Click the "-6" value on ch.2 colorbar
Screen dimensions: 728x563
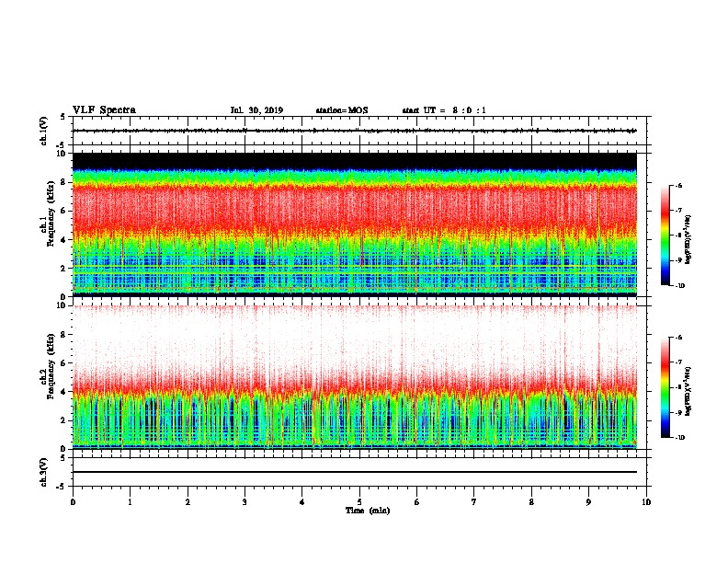[x=678, y=338]
